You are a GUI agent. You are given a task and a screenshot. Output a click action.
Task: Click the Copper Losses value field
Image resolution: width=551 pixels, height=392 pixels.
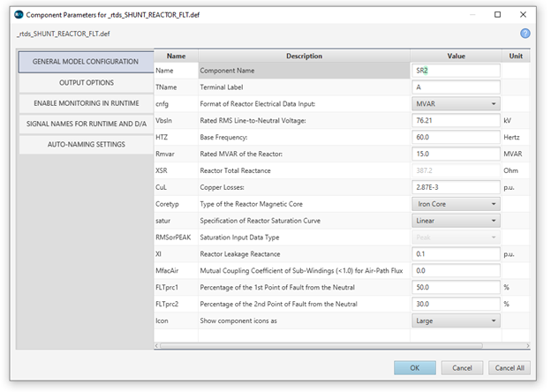click(457, 186)
